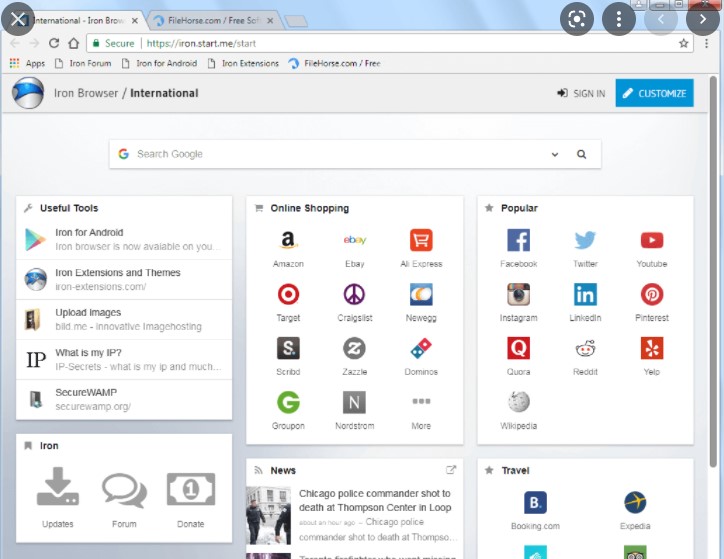This screenshot has width=724, height=559.
Task: Open the Iron Forum bookmark
Action: [x=84, y=63]
